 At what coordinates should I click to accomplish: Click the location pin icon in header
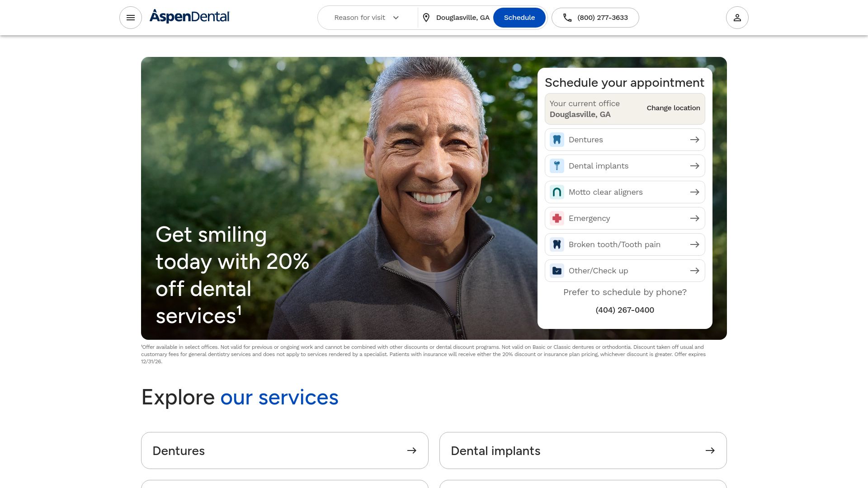(426, 18)
